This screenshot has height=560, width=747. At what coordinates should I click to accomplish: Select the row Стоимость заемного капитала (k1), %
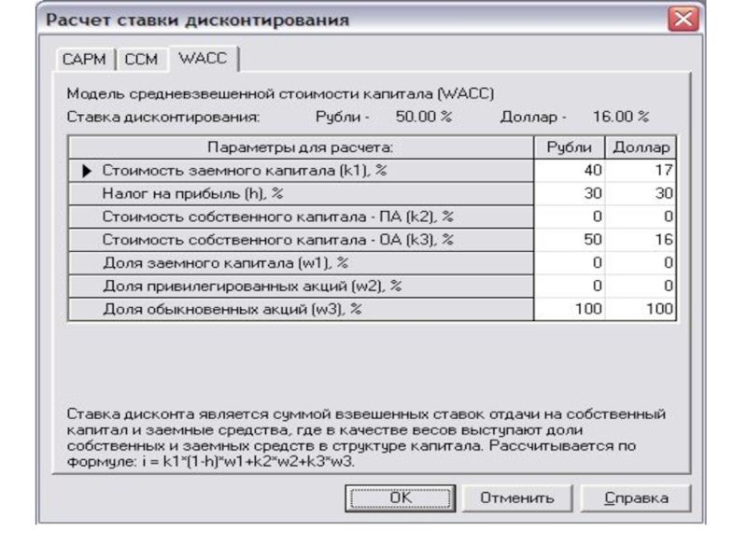click(301, 171)
